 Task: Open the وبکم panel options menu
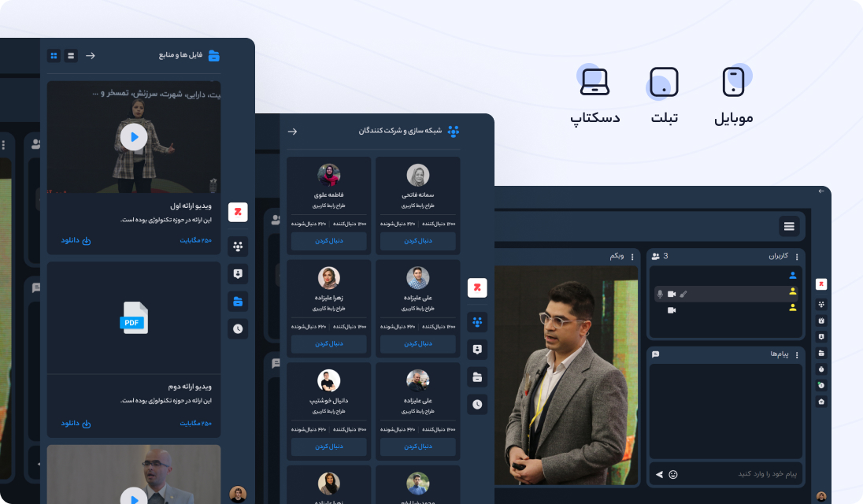click(632, 257)
